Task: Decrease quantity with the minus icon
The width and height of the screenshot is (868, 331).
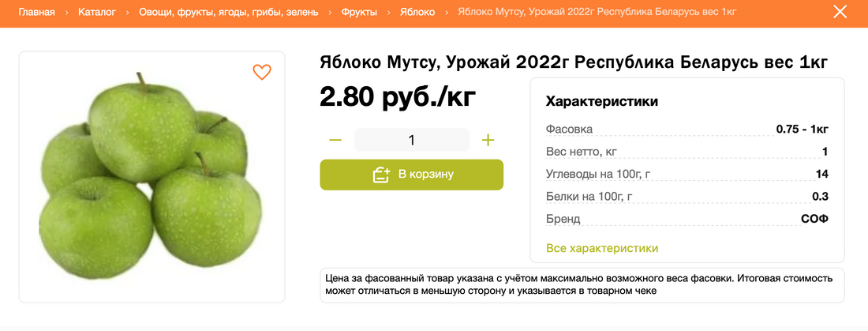Action: [x=335, y=141]
